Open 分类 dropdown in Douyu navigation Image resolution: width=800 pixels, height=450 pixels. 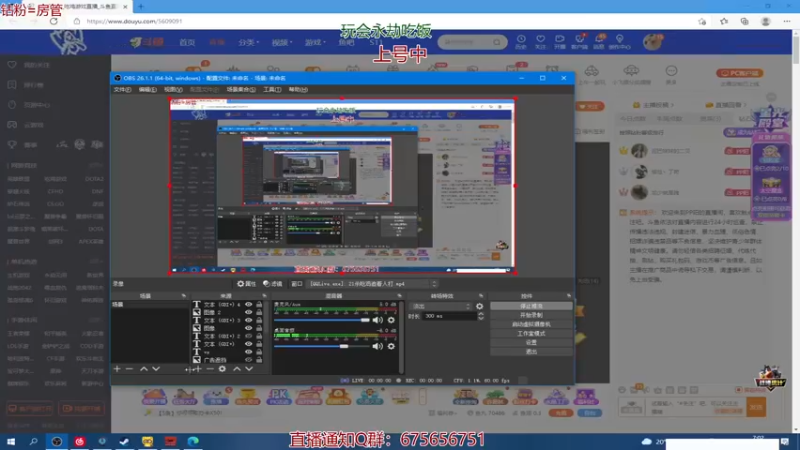248,42
